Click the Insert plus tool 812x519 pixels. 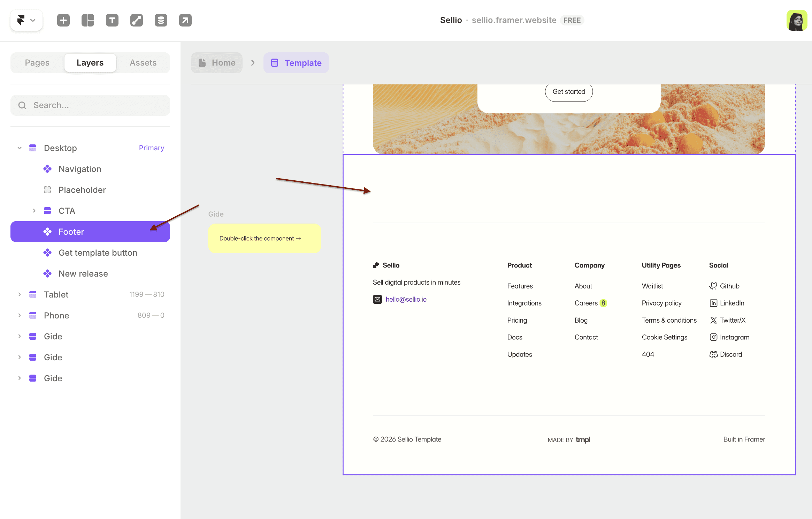pos(63,20)
